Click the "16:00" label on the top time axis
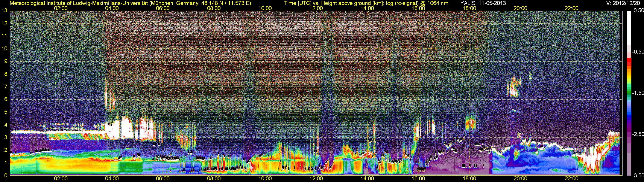The width and height of the screenshot is (644, 182). pos(418,8)
